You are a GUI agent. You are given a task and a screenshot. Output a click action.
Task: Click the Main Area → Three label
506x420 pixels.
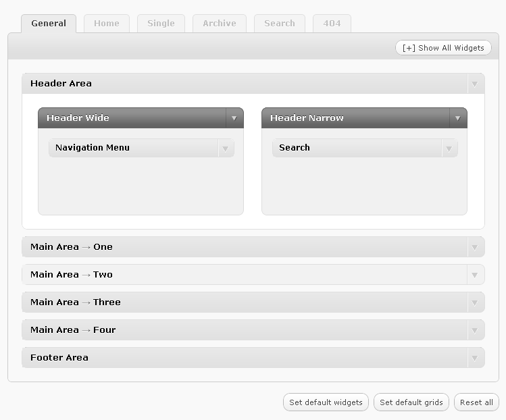pyautogui.click(x=76, y=303)
